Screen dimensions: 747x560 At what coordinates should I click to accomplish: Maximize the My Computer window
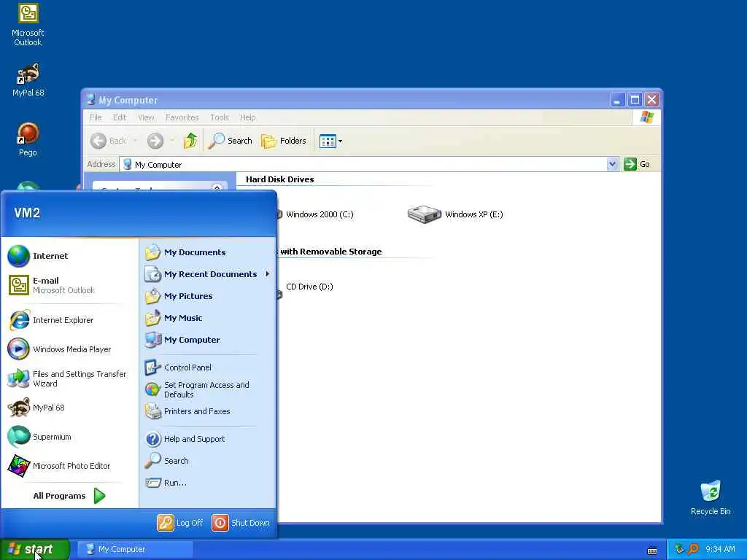point(635,99)
